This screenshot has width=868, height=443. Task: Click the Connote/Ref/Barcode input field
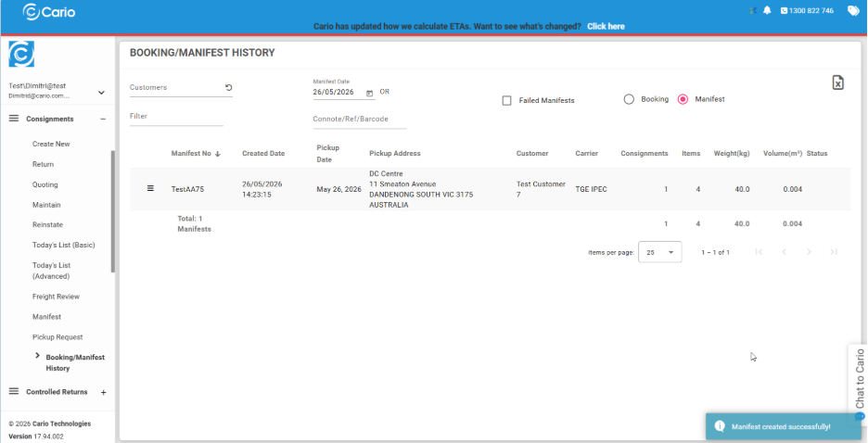360,119
